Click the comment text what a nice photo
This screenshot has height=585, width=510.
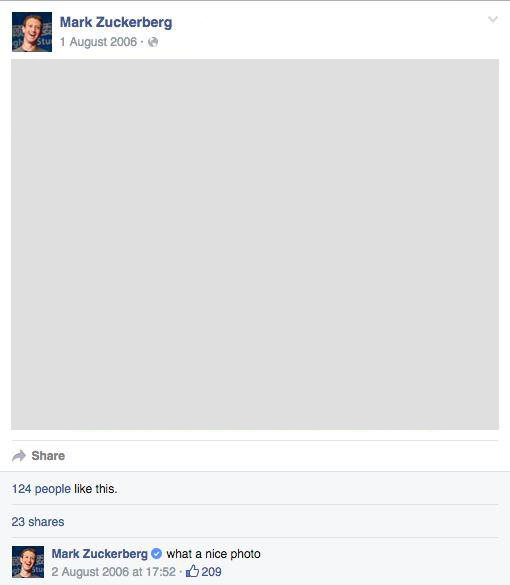213,554
